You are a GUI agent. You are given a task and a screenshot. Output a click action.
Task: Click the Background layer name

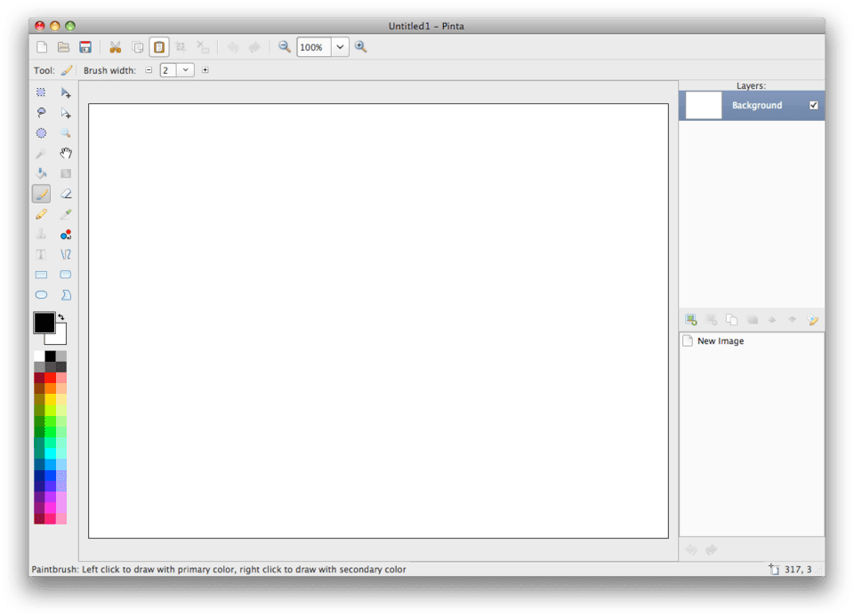[x=756, y=106]
